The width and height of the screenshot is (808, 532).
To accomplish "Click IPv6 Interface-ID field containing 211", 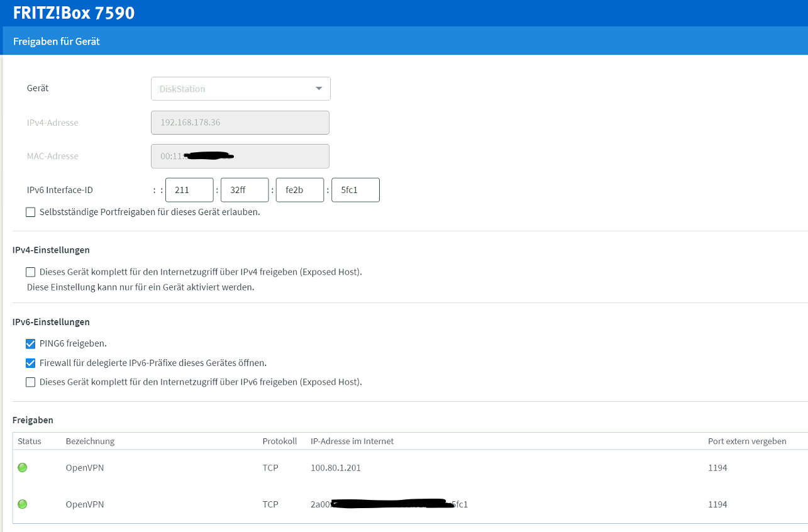I will point(189,190).
